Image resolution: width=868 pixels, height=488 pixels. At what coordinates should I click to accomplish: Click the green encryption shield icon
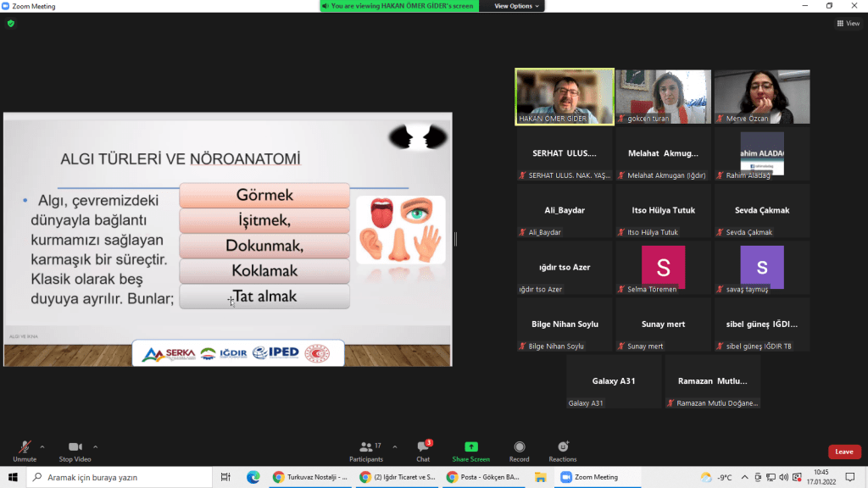(x=10, y=24)
